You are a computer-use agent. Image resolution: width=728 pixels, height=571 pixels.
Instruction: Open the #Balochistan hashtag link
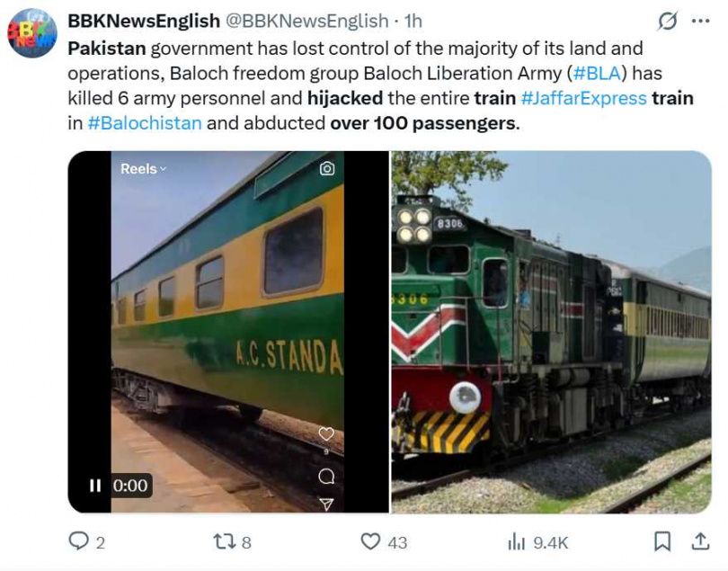point(145,123)
